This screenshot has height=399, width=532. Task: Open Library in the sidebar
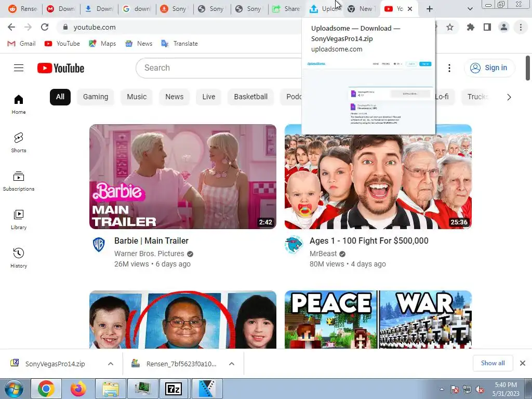pos(19,220)
